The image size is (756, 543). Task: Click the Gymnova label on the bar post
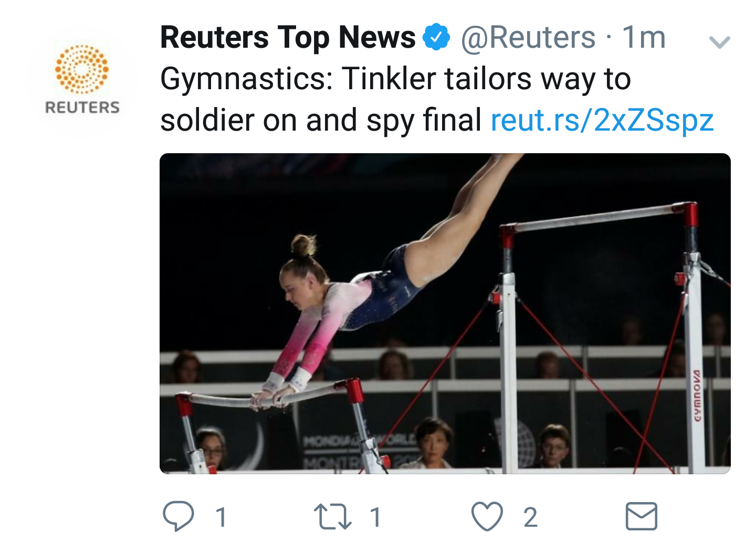point(697,396)
